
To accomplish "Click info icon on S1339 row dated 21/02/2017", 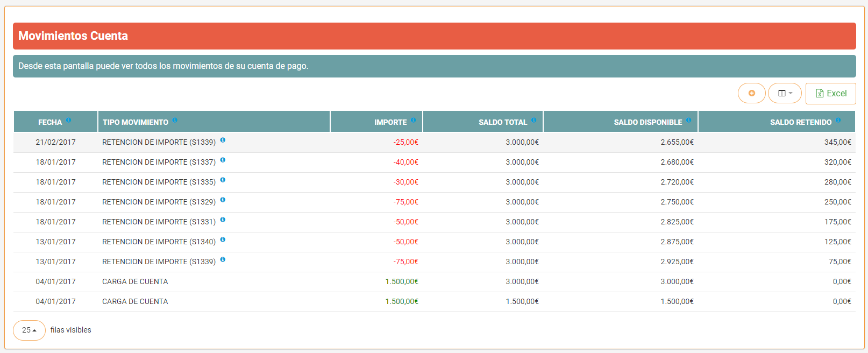I will pos(223,140).
